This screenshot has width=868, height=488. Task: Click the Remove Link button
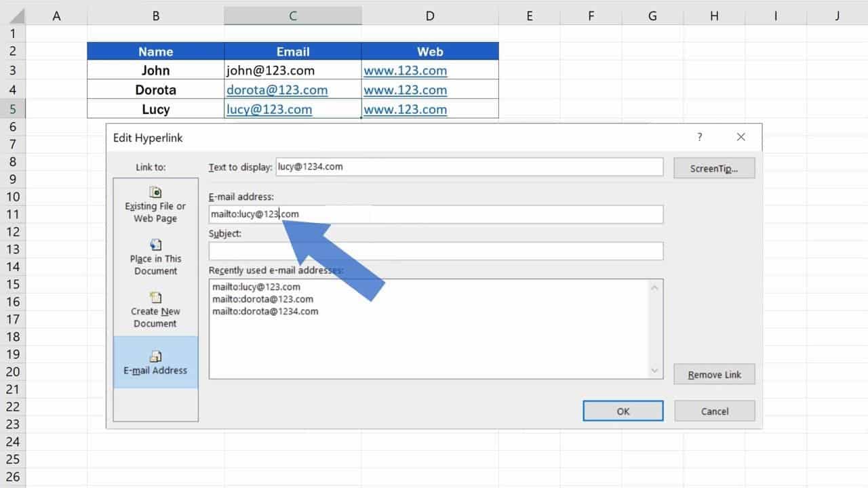713,374
